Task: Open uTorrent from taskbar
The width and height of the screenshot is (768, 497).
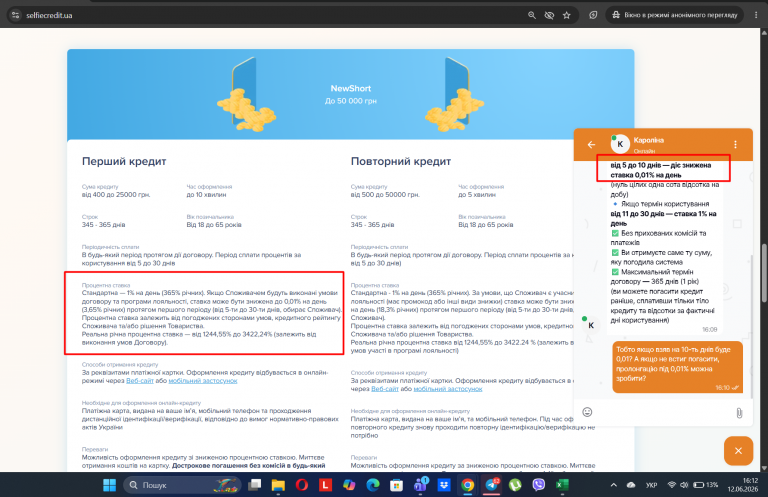Action: tap(515, 485)
